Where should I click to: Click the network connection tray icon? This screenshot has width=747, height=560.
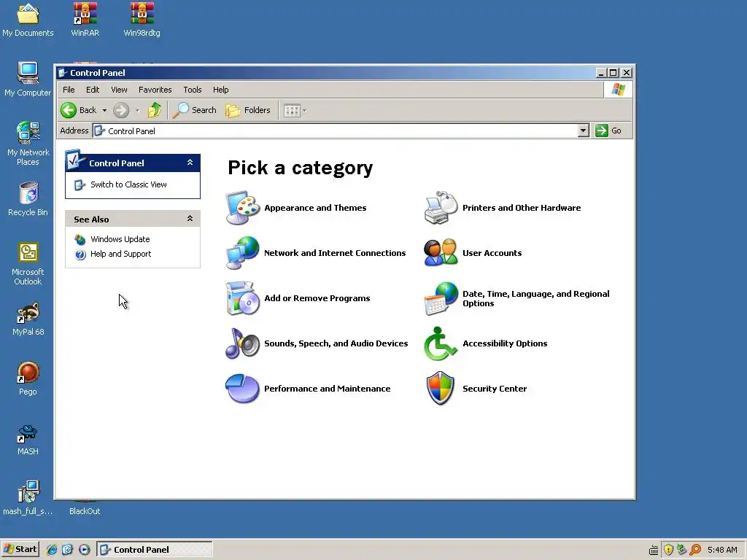click(x=682, y=550)
